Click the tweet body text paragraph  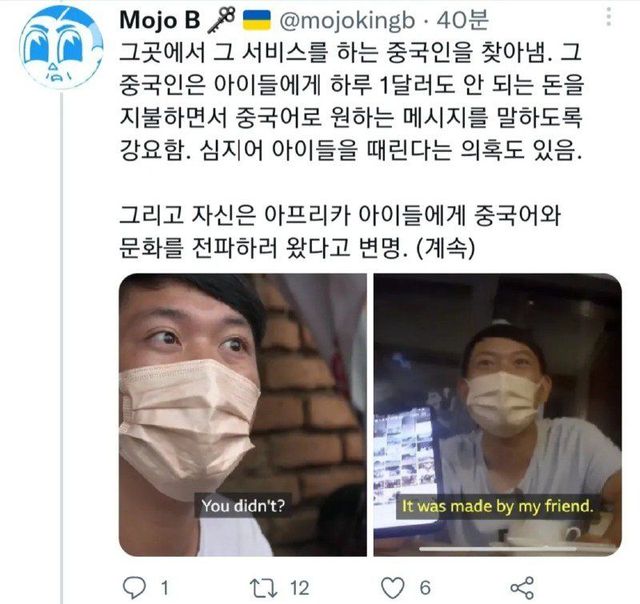pos(351,151)
